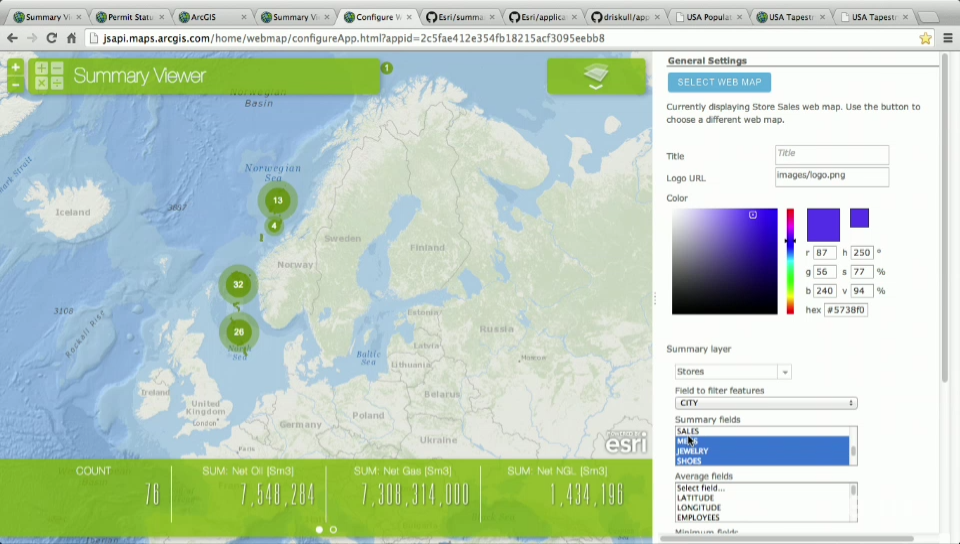Select JEWELRY in Summary fields list
960x544 pixels.
point(762,451)
